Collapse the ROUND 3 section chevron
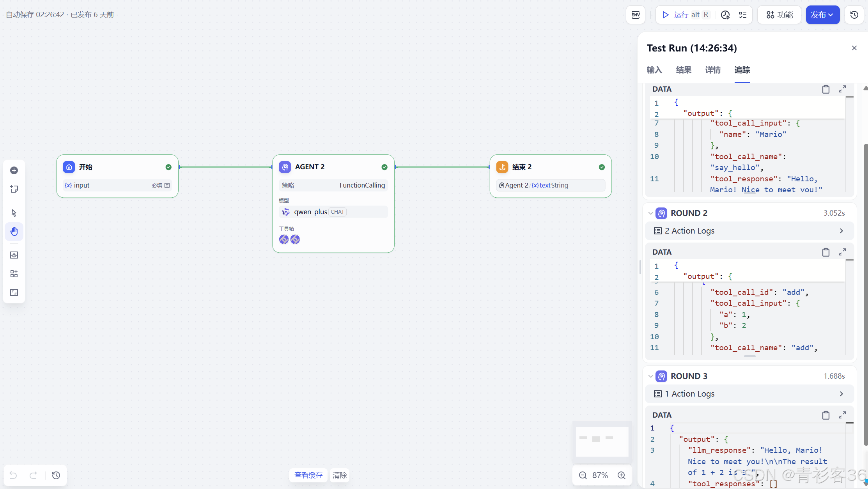Image resolution: width=868 pixels, height=489 pixels. point(650,376)
